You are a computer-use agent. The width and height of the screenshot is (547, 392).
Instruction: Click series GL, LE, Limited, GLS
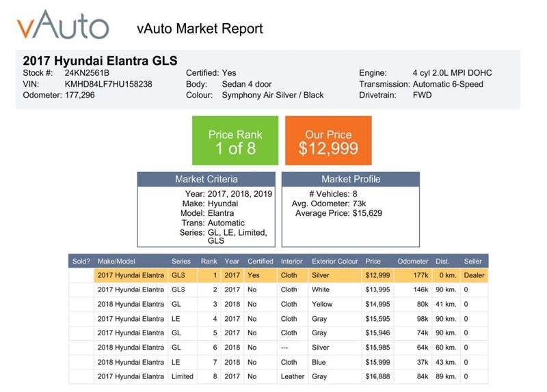[237, 236]
